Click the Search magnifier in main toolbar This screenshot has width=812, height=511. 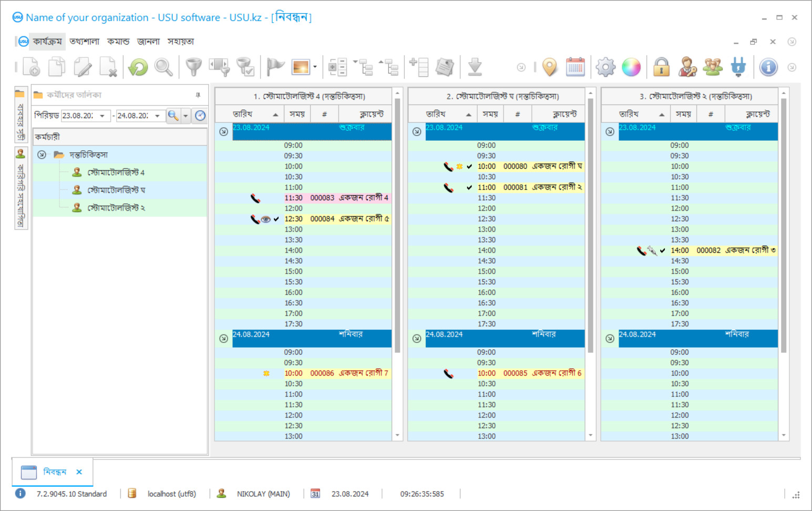click(163, 67)
